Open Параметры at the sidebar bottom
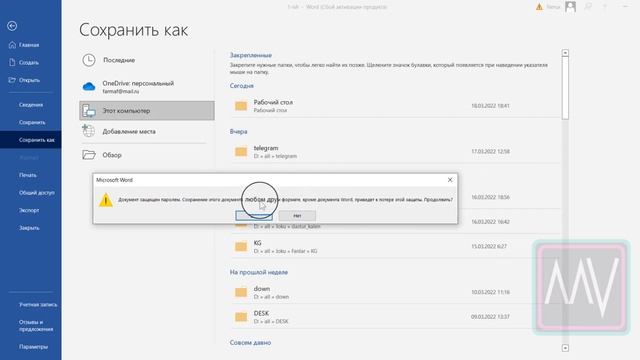 (x=33, y=347)
